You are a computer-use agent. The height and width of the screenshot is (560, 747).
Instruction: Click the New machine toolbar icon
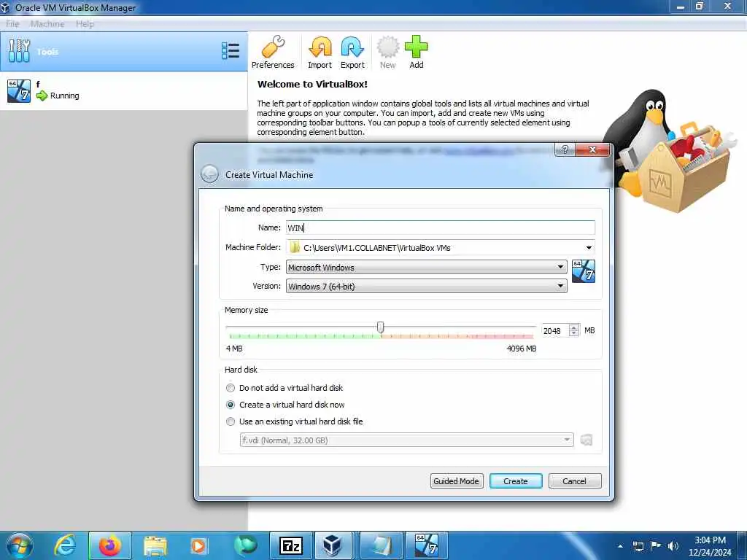(388, 52)
